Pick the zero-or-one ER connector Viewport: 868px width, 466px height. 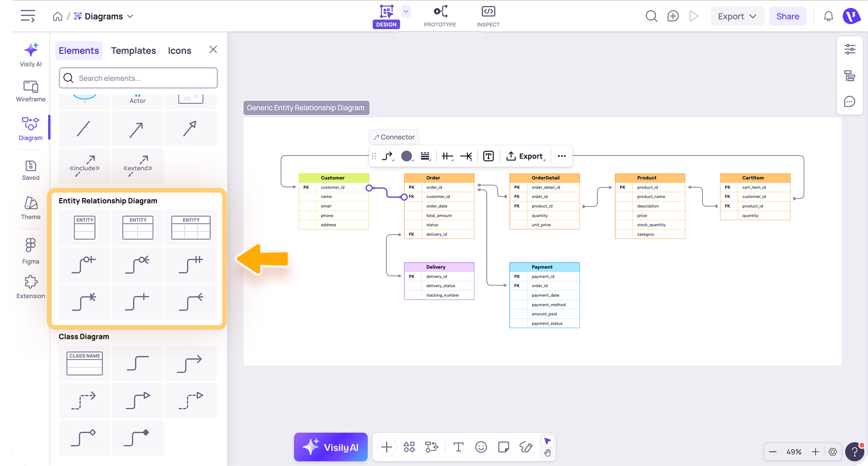pos(84,265)
